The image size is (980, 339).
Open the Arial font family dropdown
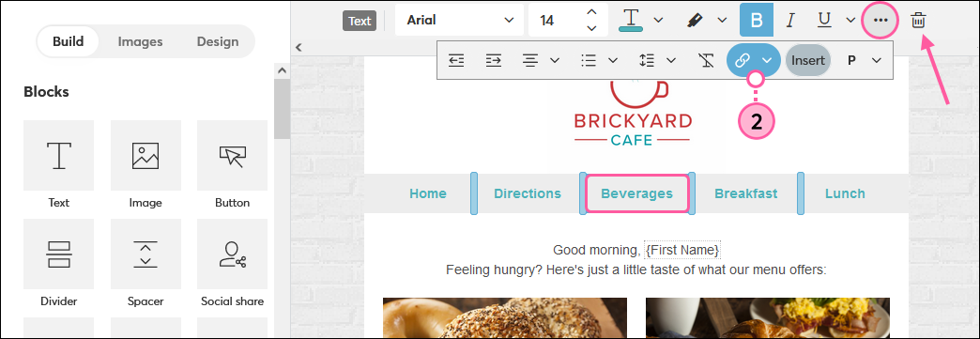click(459, 20)
